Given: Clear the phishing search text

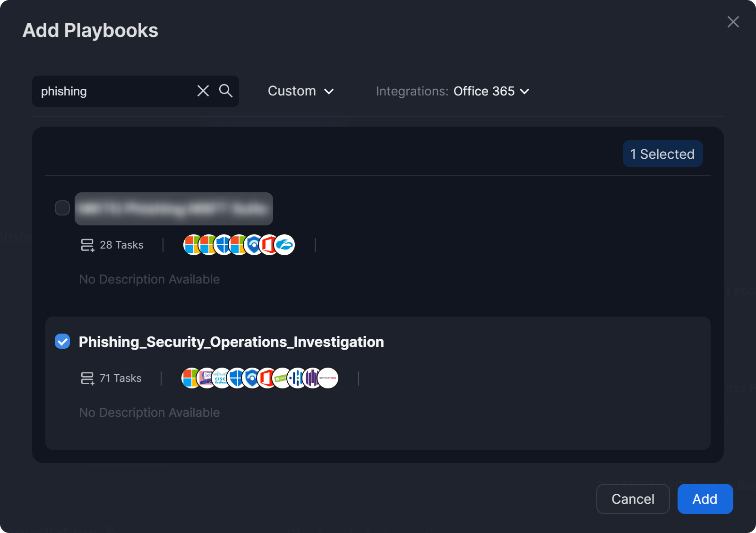Looking at the screenshot, I should click(203, 91).
